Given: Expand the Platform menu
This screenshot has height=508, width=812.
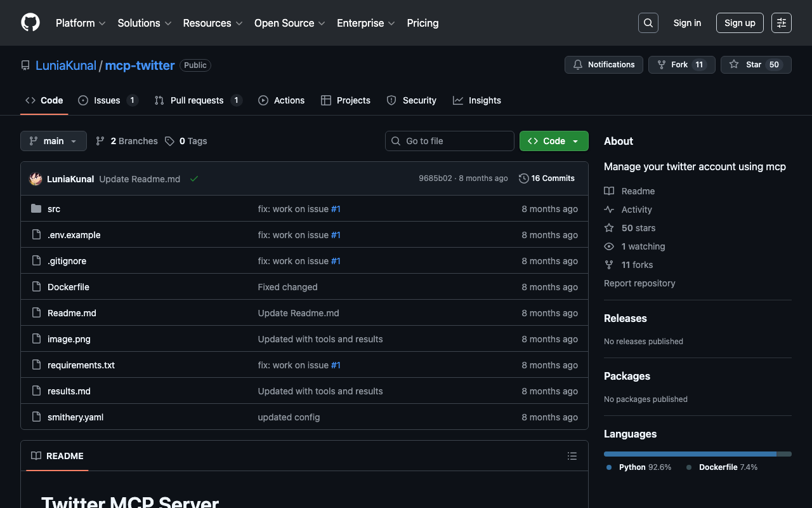Looking at the screenshot, I should 80,23.
